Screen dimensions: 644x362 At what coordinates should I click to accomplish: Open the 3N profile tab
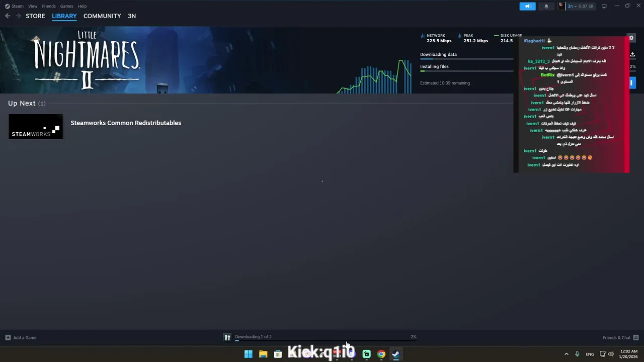pyautogui.click(x=131, y=16)
